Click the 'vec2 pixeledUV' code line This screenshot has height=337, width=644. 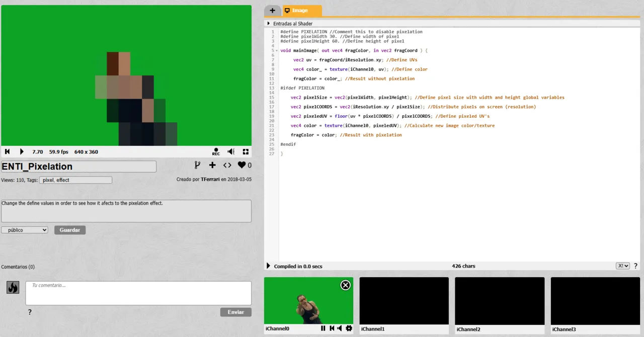pos(390,116)
